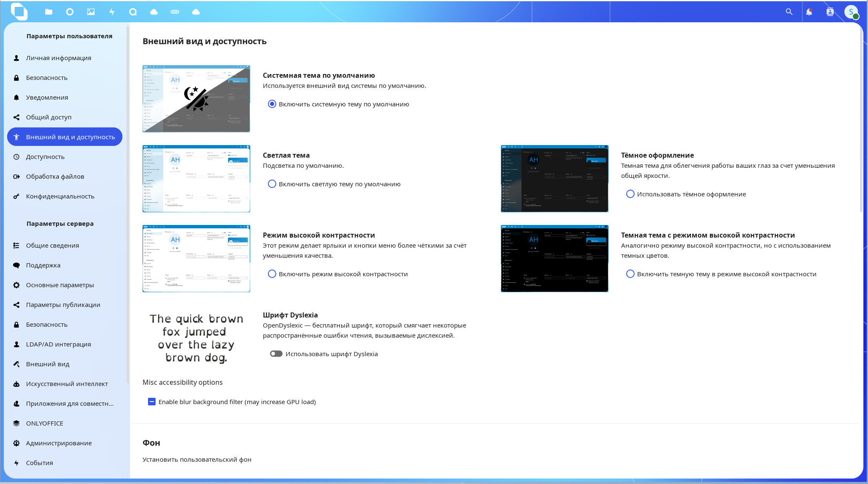Open the notifications bell icon
Screen dimensions: 868x484
tap(809, 12)
